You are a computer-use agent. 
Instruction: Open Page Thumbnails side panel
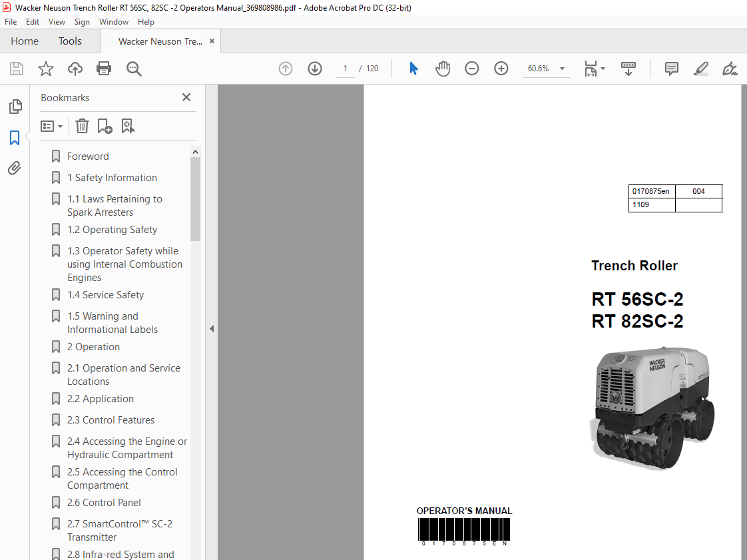click(x=15, y=107)
